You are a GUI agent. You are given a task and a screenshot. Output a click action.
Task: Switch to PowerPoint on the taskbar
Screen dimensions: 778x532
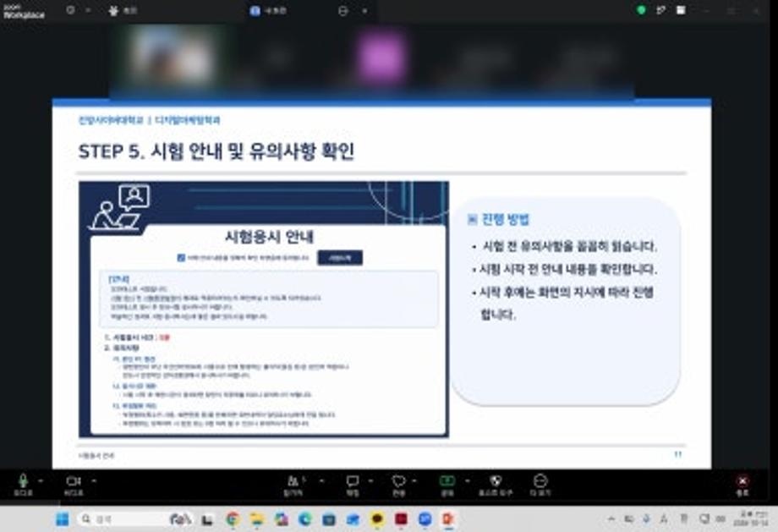pos(448,519)
